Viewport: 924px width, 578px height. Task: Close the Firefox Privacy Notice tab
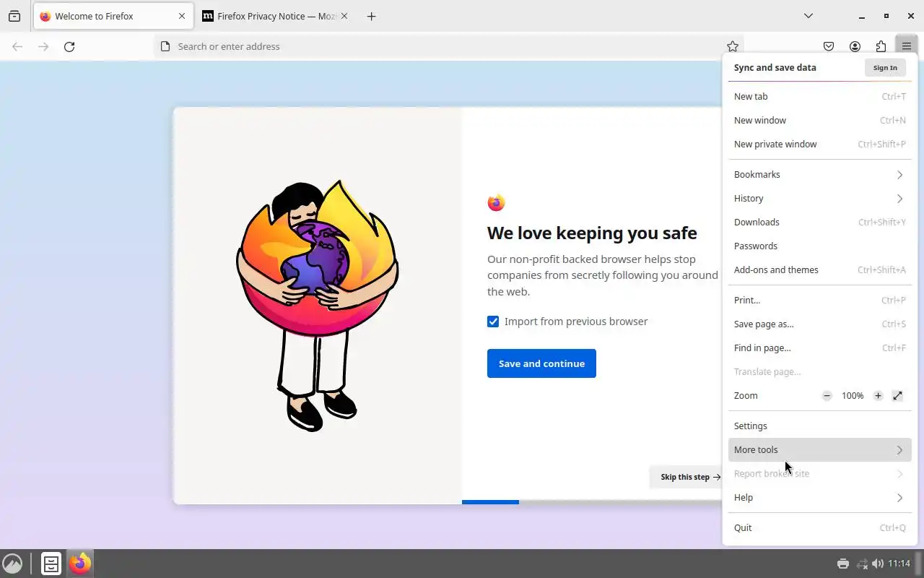pyautogui.click(x=344, y=16)
